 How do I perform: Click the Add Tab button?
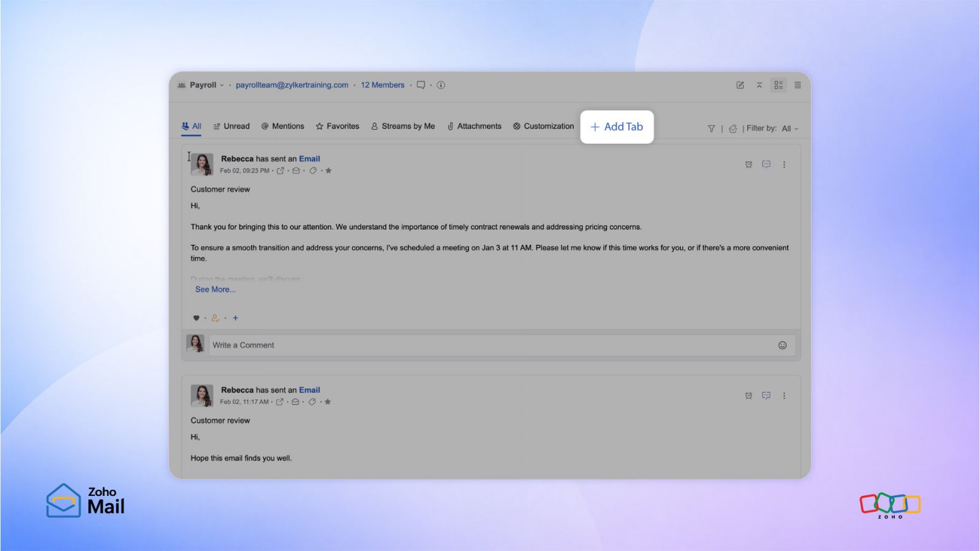[x=617, y=127]
